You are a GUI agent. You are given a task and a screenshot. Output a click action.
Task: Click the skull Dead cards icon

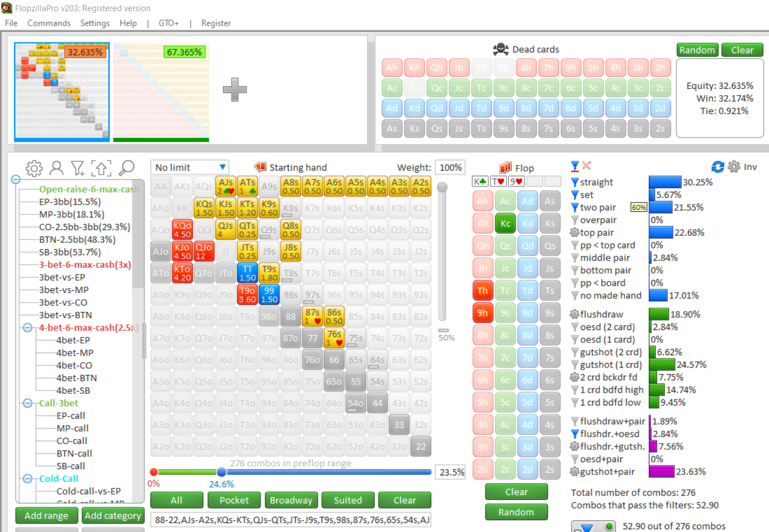pyautogui.click(x=501, y=49)
